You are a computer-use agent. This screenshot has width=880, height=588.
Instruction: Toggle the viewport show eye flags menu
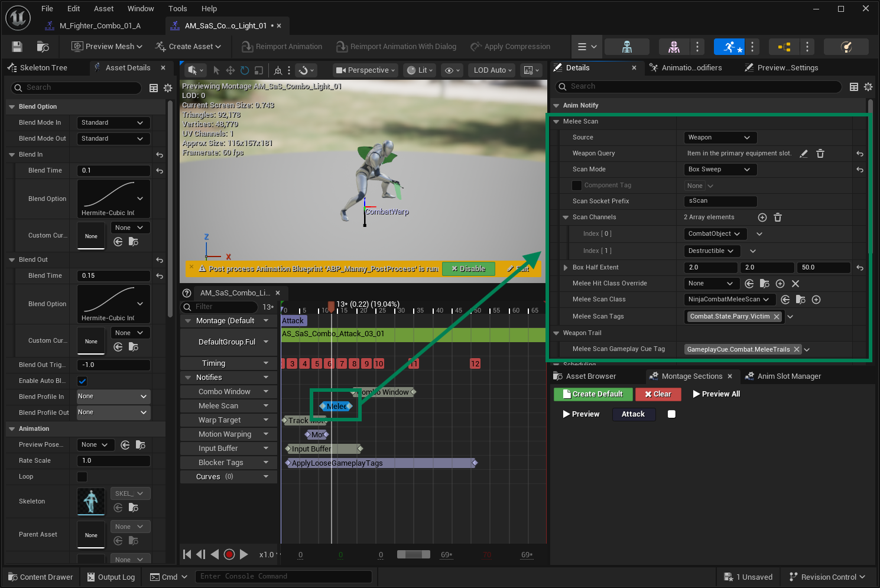coord(452,70)
